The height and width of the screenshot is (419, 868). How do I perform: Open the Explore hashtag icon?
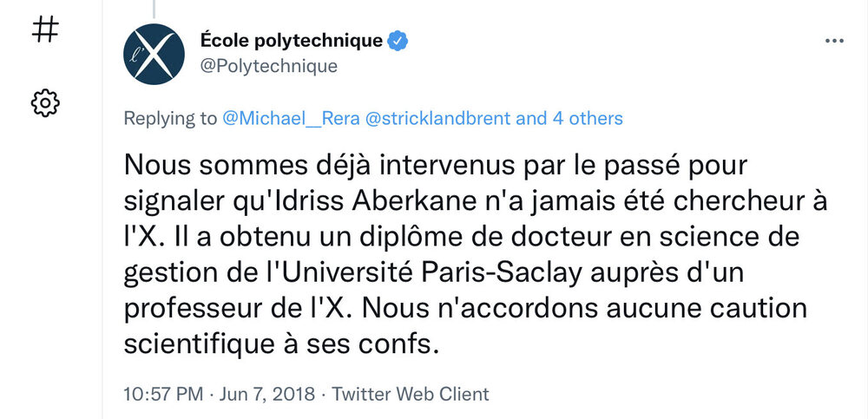[45, 31]
